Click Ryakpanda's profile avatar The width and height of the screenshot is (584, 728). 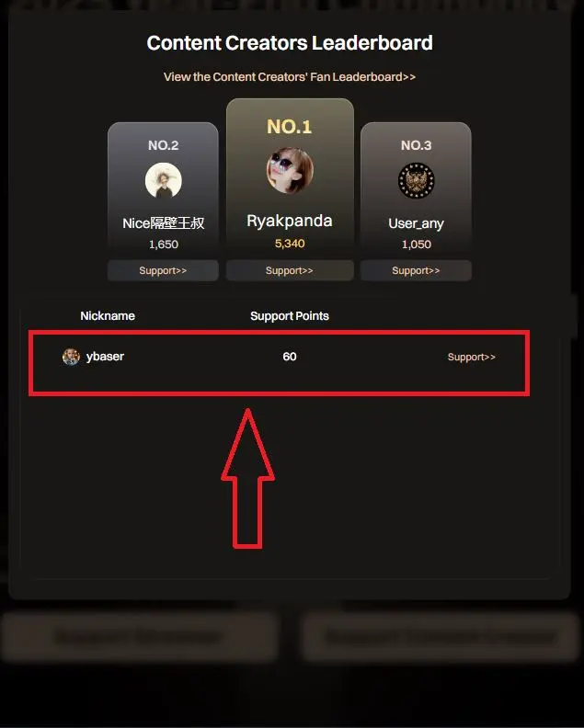[290, 170]
